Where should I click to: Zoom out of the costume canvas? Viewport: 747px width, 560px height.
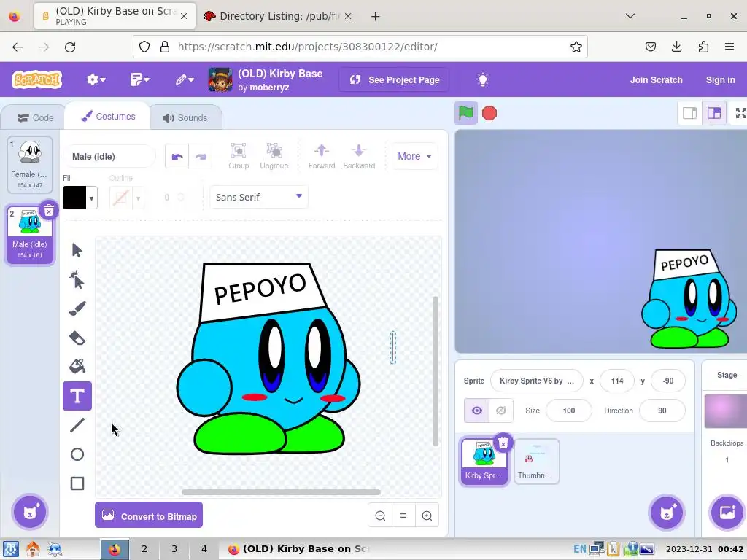(x=380, y=516)
